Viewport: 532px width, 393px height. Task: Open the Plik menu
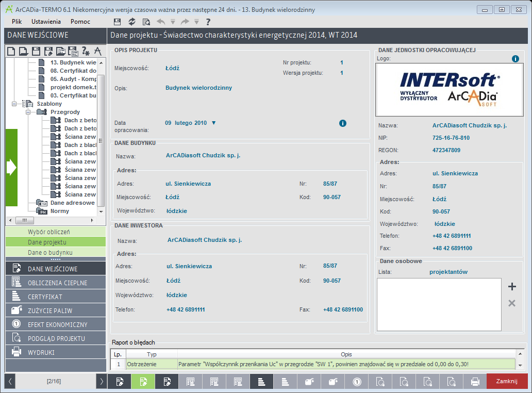pos(16,21)
